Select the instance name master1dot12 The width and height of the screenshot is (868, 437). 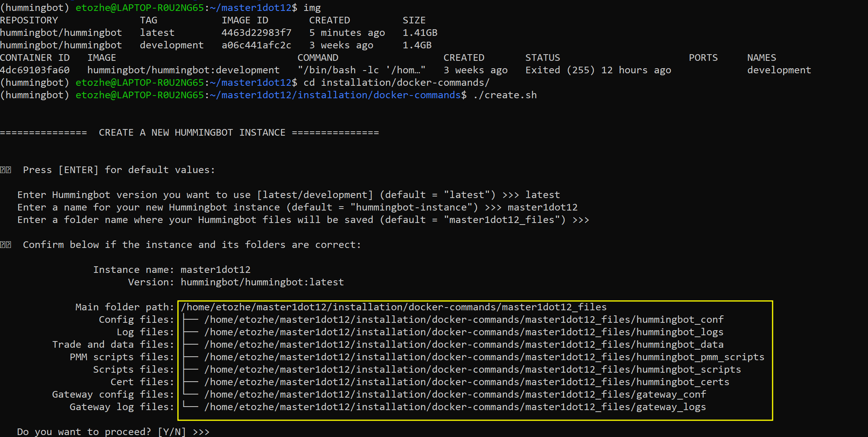[215, 269]
